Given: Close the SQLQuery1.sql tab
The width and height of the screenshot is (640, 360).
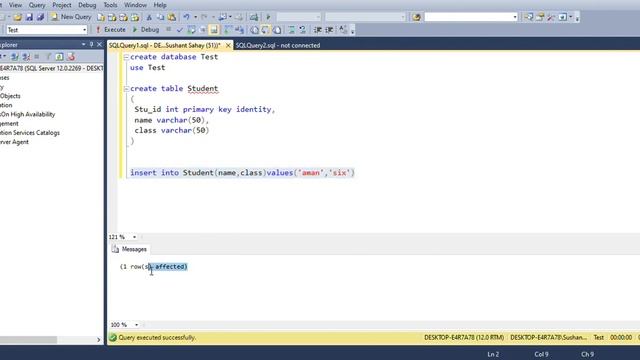Looking at the screenshot, I should pyautogui.click(x=228, y=45).
